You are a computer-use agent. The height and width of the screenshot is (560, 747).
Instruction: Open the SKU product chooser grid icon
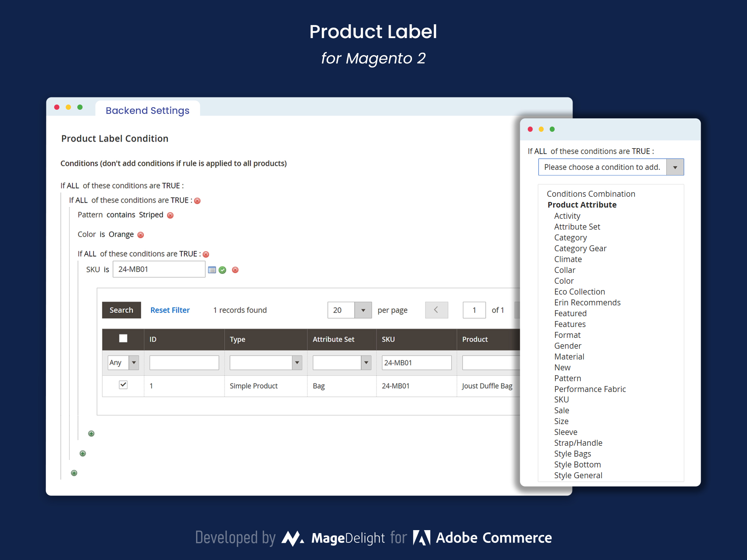point(212,270)
